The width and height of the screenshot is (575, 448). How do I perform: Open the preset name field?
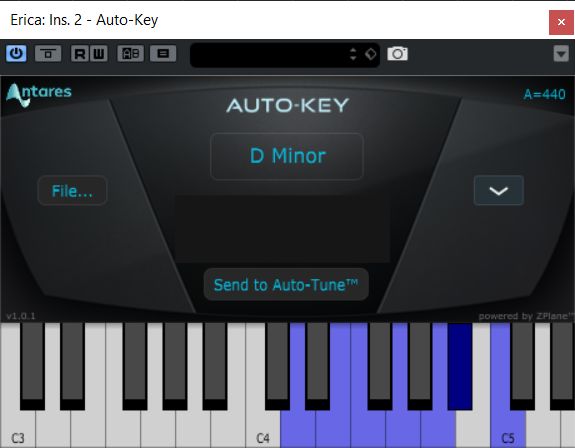[x=270, y=54]
